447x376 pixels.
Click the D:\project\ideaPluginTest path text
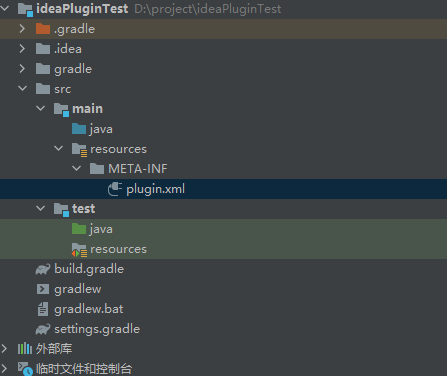point(208,9)
